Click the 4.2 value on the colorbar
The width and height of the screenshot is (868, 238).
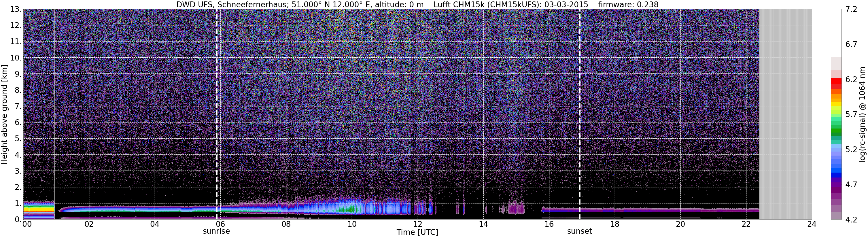[x=851, y=220]
